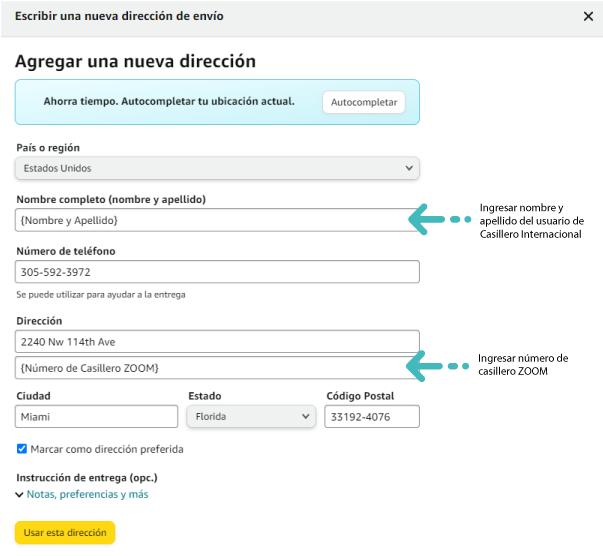The image size is (603, 556).
Task: Uncheck Marcar como dirección preferida checkbox
Action: point(22,449)
